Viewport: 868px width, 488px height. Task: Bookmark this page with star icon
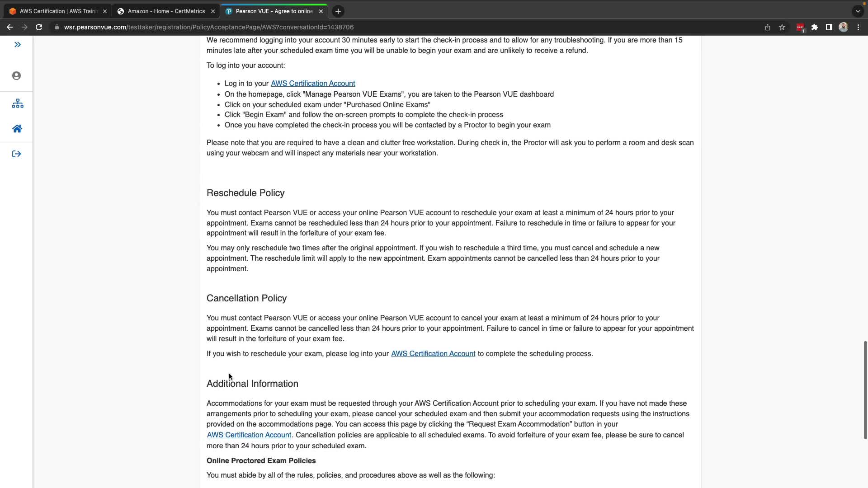[782, 27]
